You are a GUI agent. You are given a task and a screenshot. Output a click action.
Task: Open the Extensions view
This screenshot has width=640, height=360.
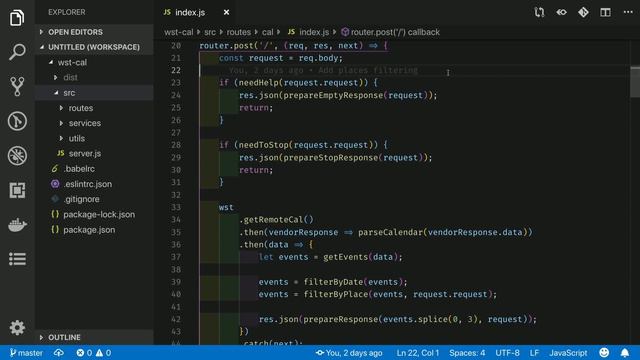17,190
